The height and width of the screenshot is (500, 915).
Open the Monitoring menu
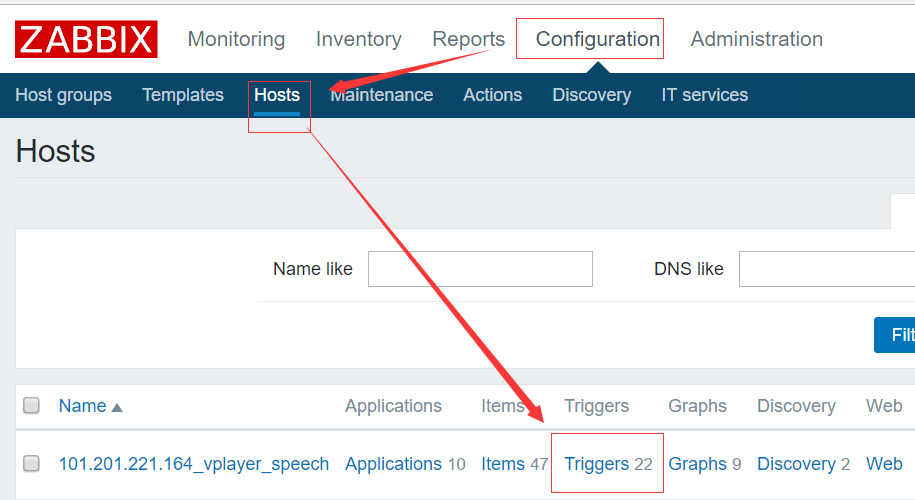click(x=236, y=39)
